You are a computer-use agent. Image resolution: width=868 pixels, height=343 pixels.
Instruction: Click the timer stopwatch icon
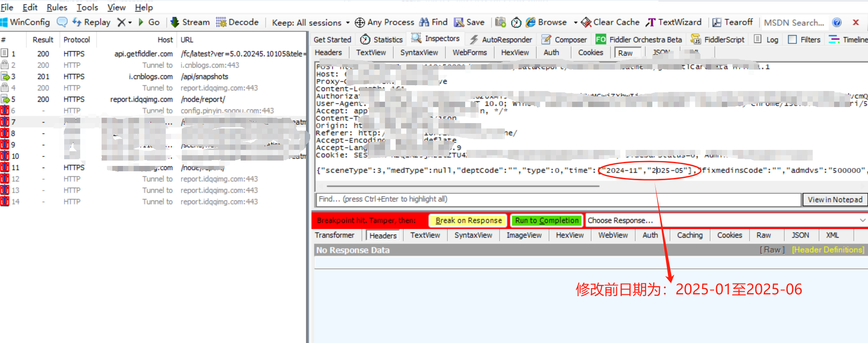coord(516,22)
